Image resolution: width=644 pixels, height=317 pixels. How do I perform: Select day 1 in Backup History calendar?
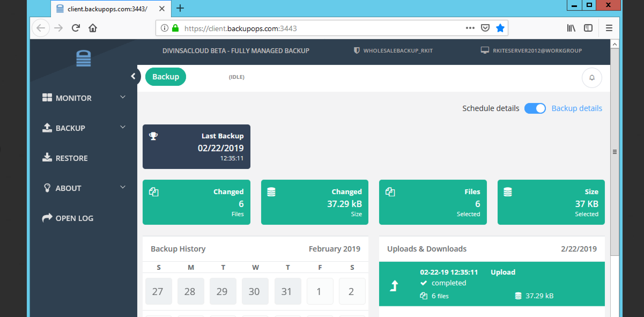point(320,291)
